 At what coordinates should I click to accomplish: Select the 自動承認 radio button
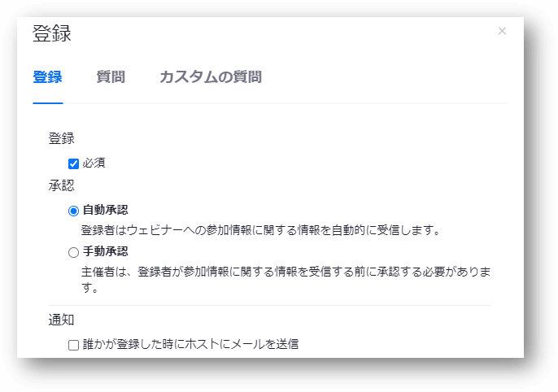73,211
